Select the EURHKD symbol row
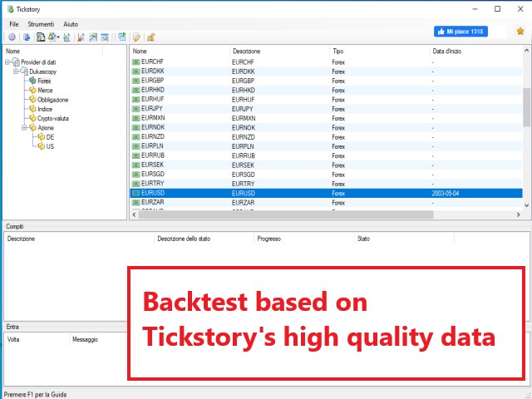Image resolution: width=532 pixels, height=399 pixels. pyautogui.click(x=326, y=90)
